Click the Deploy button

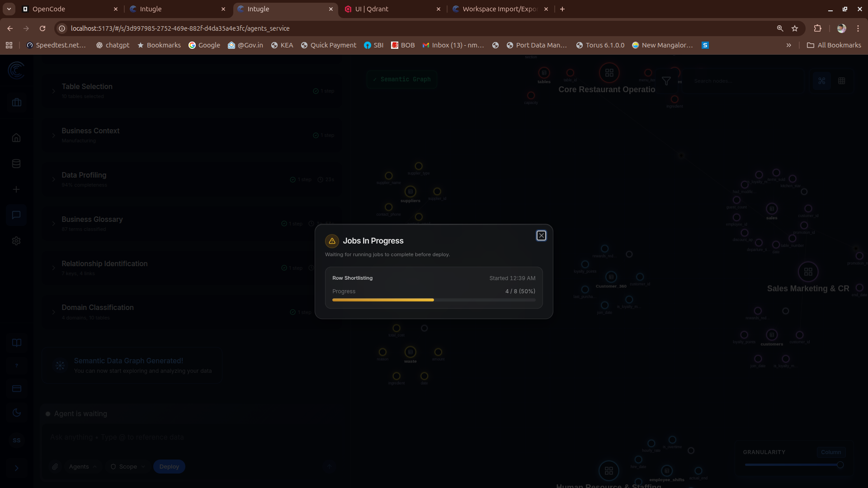coord(169,467)
